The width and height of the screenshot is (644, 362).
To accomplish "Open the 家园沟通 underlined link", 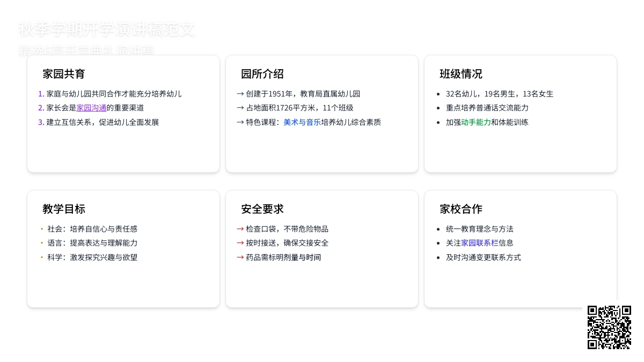I will point(91,108).
